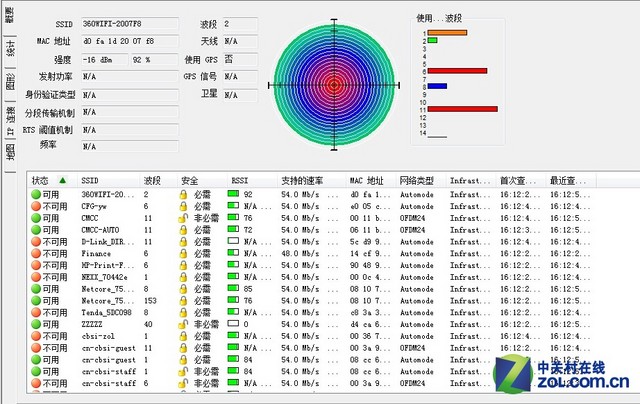Click the red status icon for Finance

pyautogui.click(x=36, y=254)
